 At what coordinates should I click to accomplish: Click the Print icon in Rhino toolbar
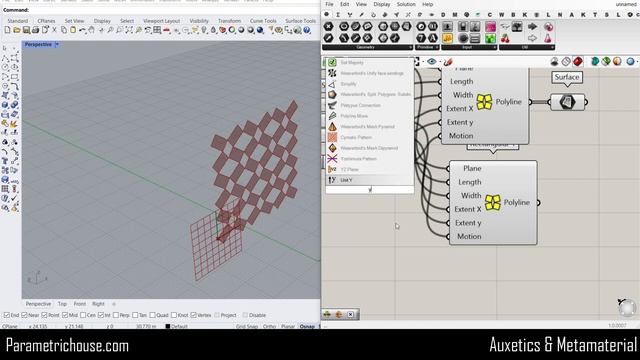pos(35,30)
